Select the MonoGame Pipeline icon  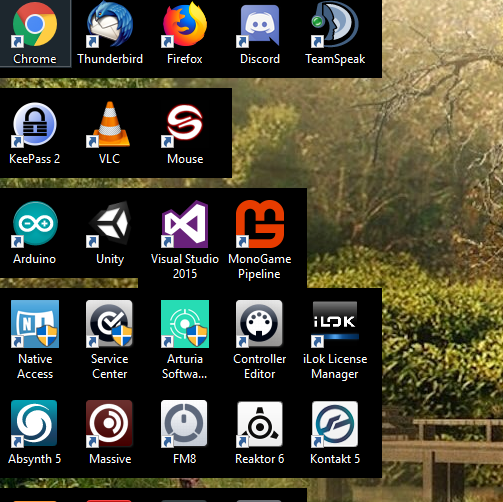point(260,224)
